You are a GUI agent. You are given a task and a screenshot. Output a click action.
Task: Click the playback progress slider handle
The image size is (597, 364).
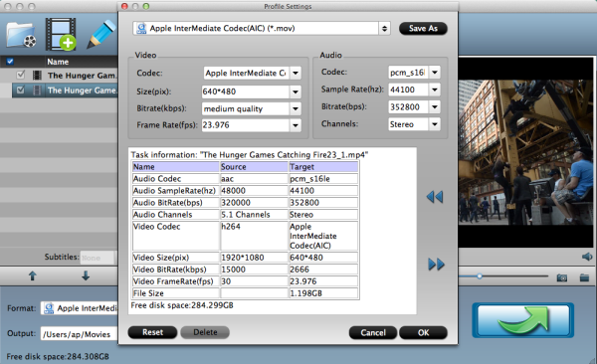pos(480,276)
